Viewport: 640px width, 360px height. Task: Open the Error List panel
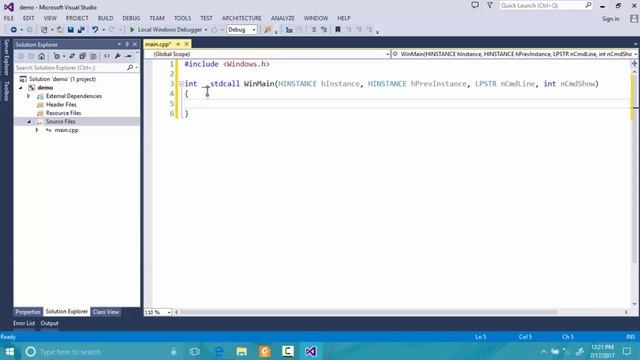24,323
